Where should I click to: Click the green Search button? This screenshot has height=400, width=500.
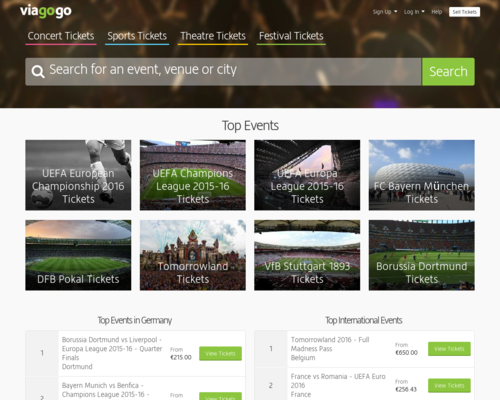[448, 72]
